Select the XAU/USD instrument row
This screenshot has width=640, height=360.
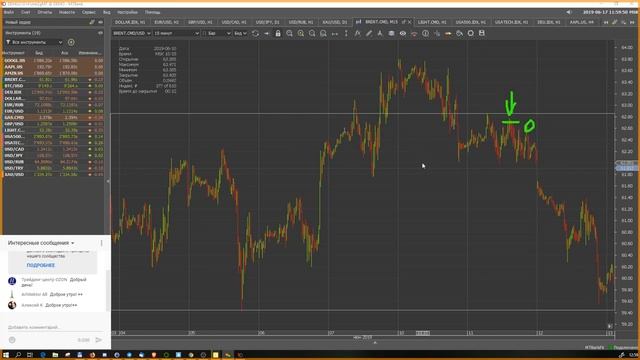click(x=53, y=175)
